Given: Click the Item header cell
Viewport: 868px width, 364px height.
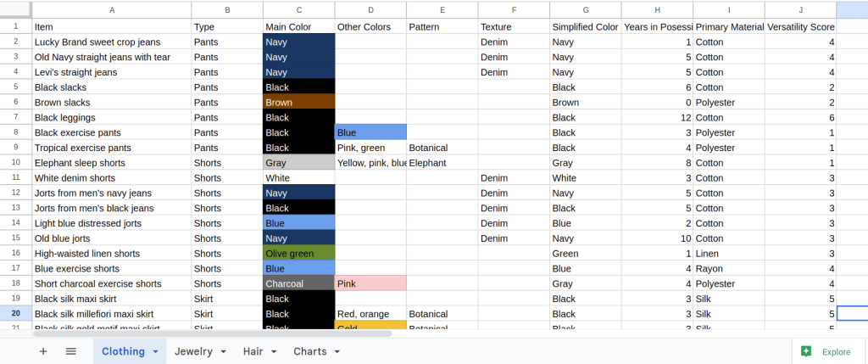Looking at the screenshot, I should click(x=112, y=26).
